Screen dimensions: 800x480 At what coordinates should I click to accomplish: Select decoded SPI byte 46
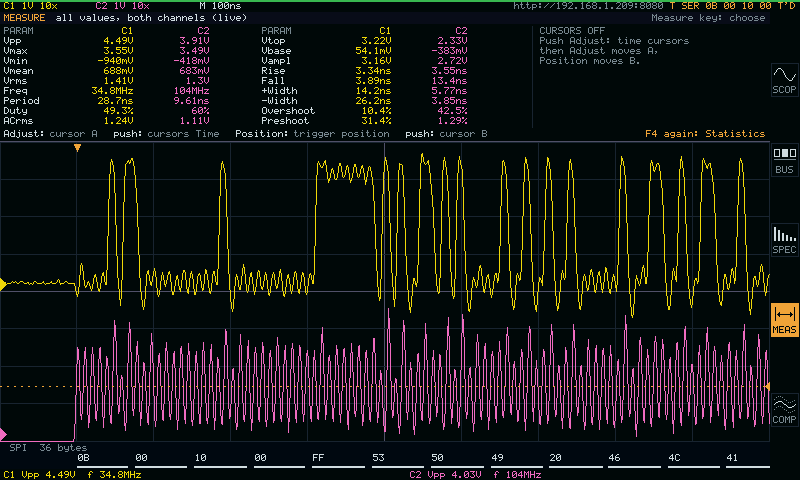[614, 458]
